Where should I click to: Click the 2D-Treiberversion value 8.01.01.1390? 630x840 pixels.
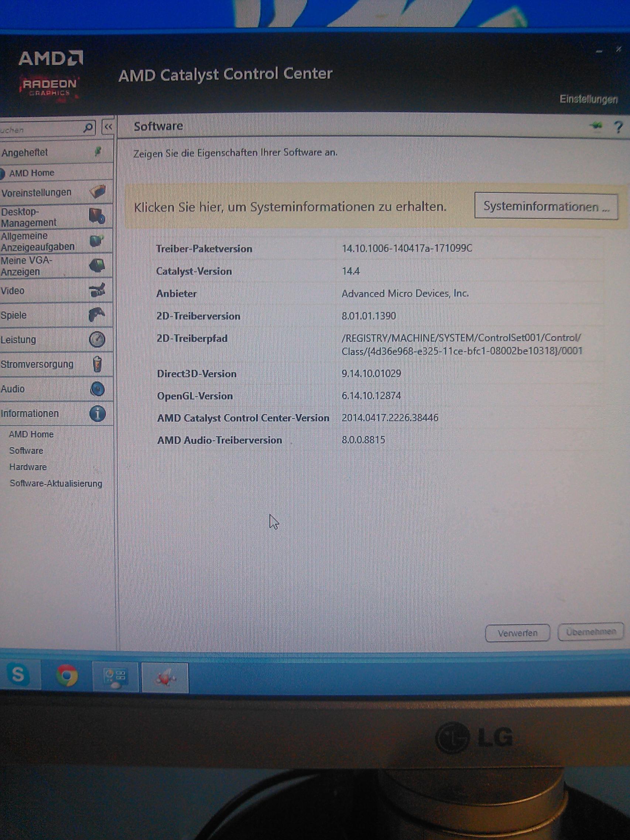[368, 316]
